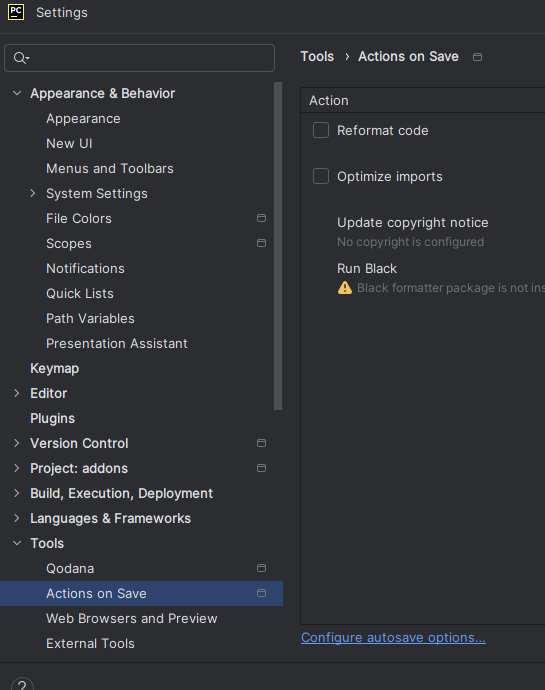Open Configure autosave options link
The width and height of the screenshot is (545, 690).
click(393, 638)
